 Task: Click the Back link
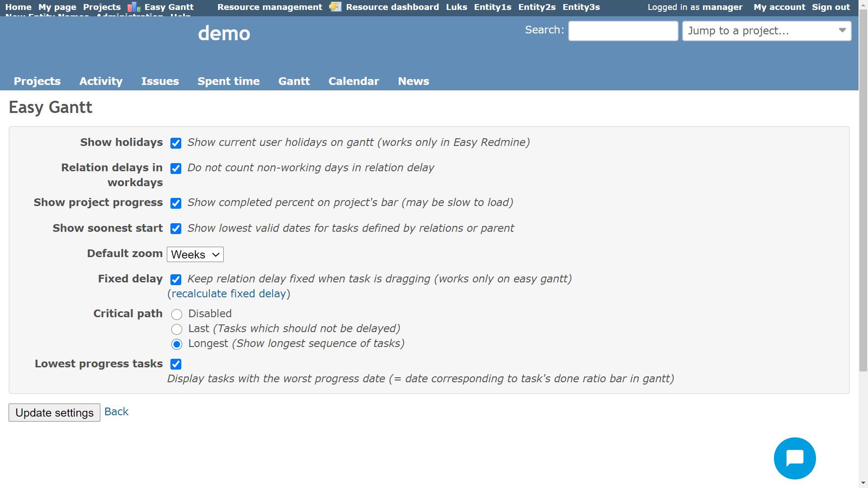(x=116, y=412)
